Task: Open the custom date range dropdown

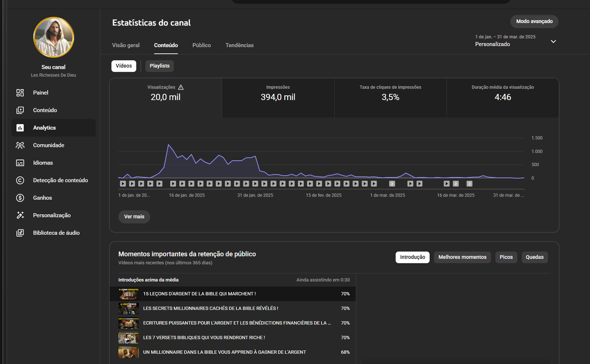Action: click(x=516, y=41)
